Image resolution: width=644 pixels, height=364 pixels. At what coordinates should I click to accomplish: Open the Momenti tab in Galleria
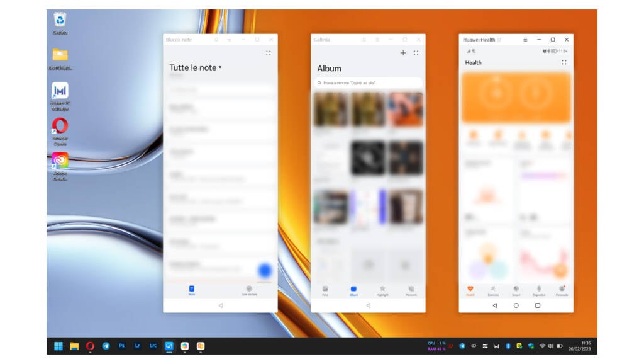tap(411, 291)
